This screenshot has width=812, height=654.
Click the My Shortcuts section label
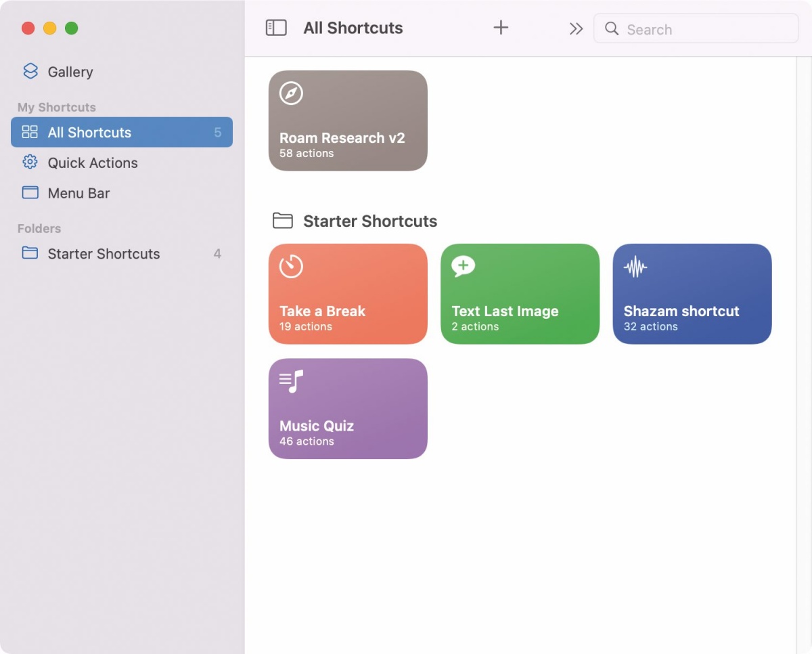(x=57, y=107)
